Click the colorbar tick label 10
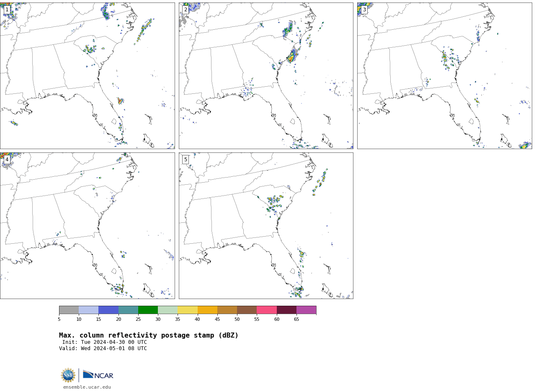Viewport: 536px width, 392px height. 79,320
